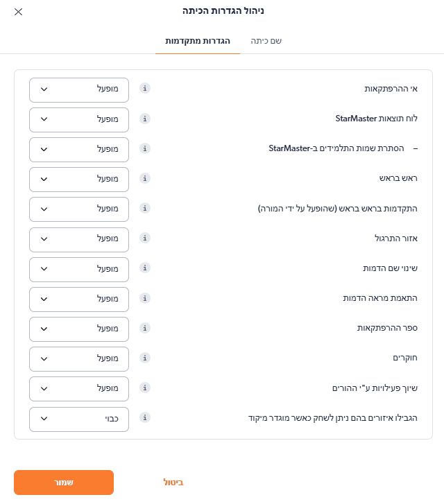Show info for ספר ההרפתקאות

[145, 327]
